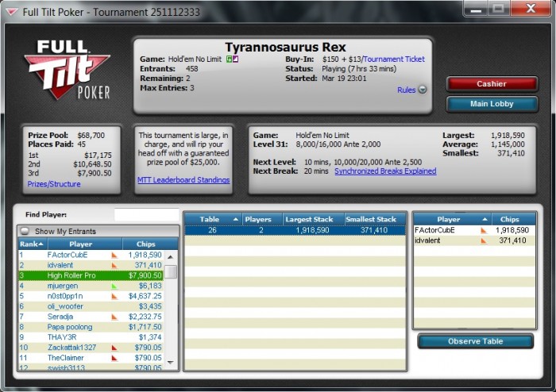The height and width of the screenshot is (392, 556).
Task: Click purple game type icon next to Hold'em No Limit
Action: pyautogui.click(x=235, y=60)
